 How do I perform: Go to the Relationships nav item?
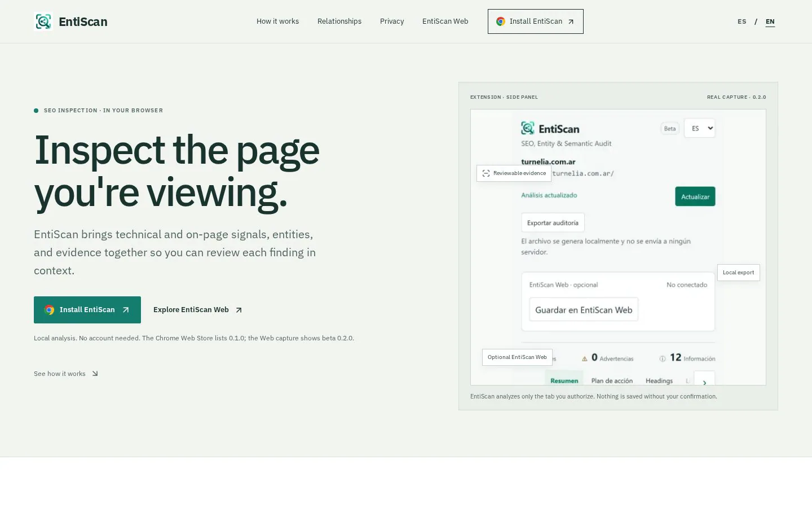(339, 21)
